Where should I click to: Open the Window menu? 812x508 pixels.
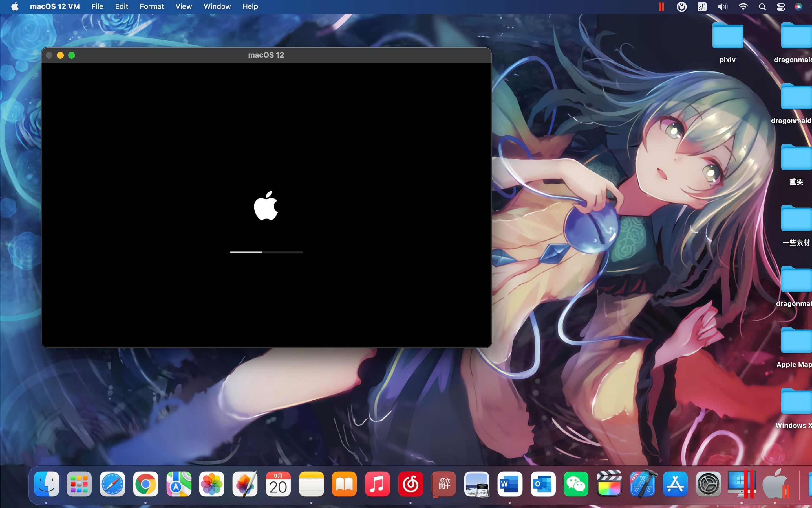tap(217, 6)
